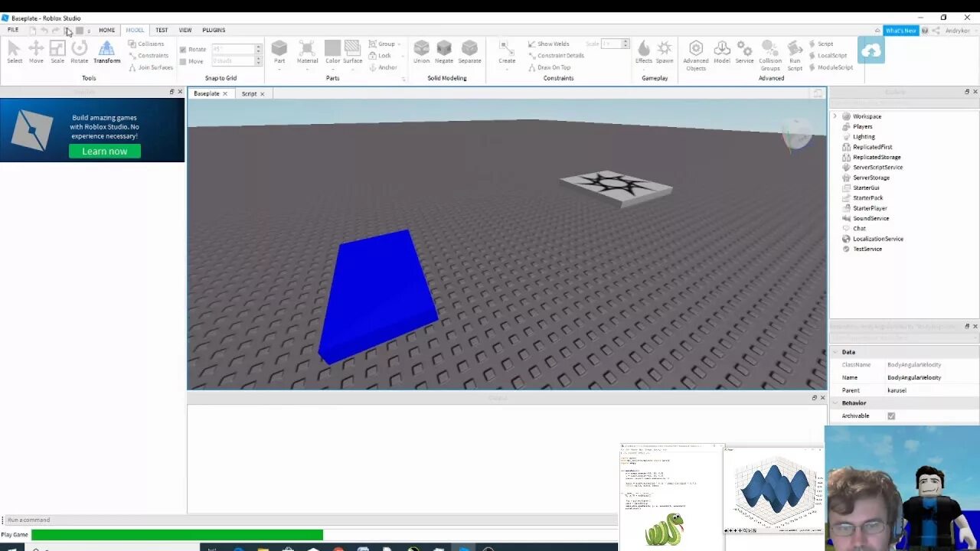Switch to the HOME ribbon tab
The image size is (980, 551).
pyautogui.click(x=106, y=30)
